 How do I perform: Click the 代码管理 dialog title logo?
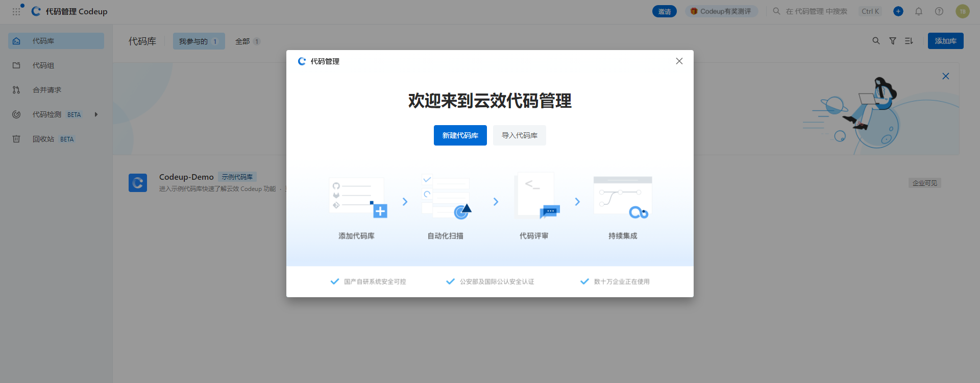click(302, 61)
